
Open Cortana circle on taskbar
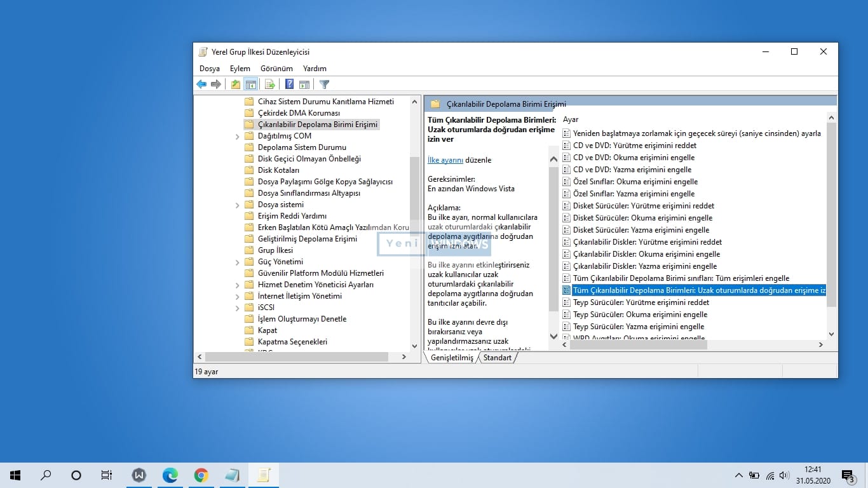[x=76, y=475]
